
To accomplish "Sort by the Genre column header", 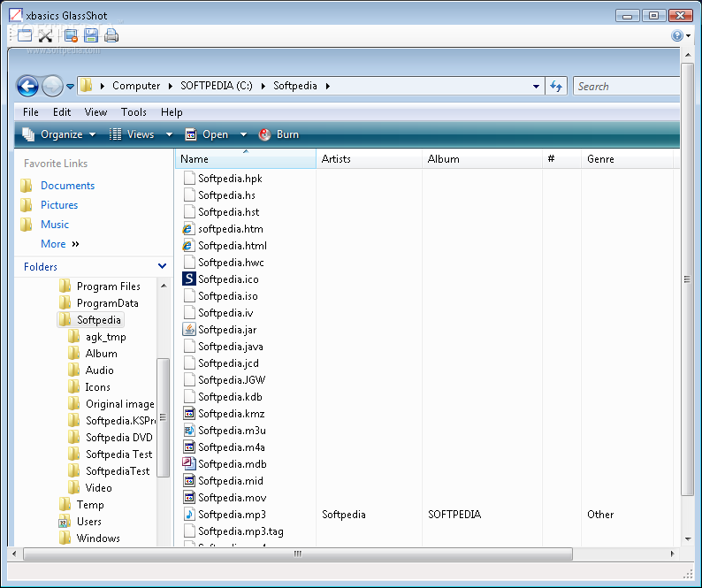I will [627, 159].
